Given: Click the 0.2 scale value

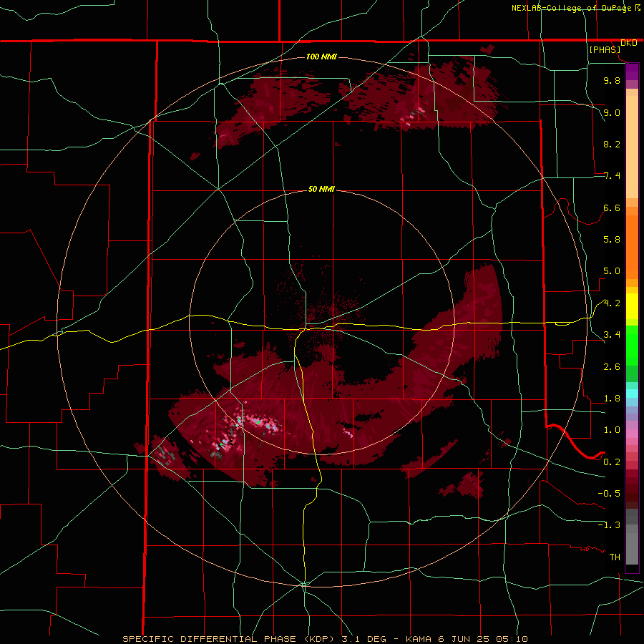Looking at the screenshot, I should (x=612, y=462).
